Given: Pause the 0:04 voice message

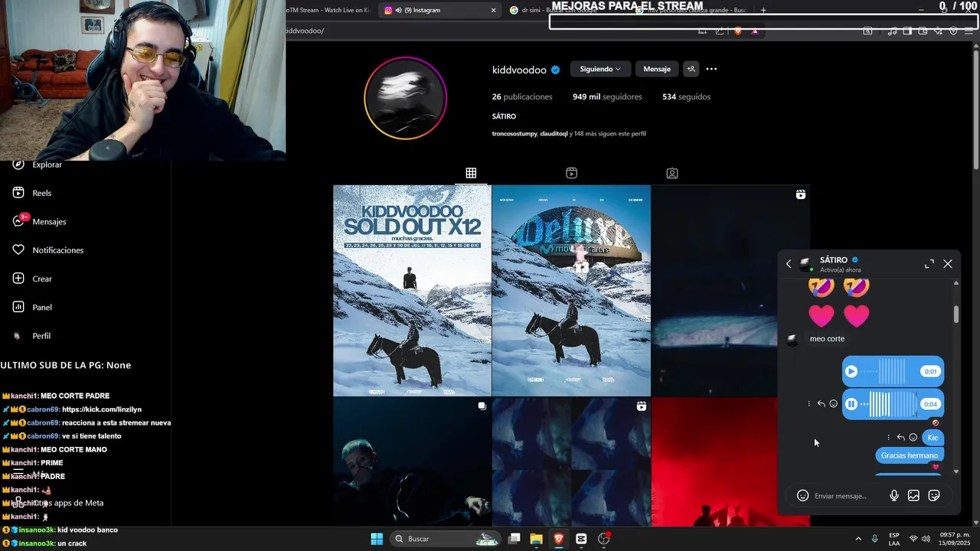Looking at the screenshot, I should coord(851,403).
